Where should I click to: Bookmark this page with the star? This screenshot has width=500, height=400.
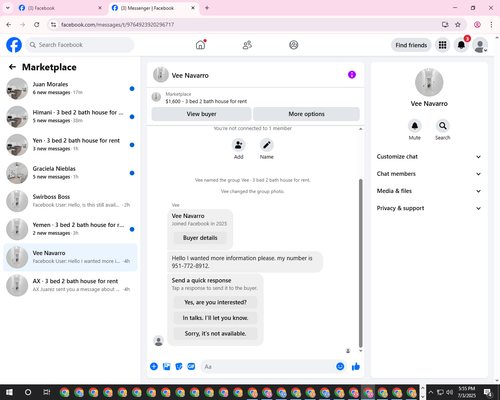[458, 25]
